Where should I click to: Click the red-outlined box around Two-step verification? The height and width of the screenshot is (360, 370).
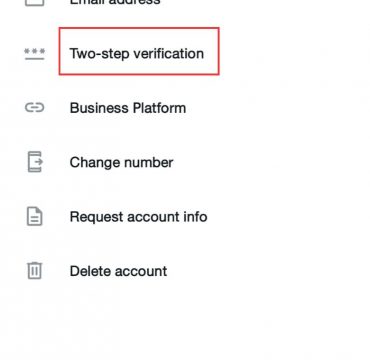pos(139,51)
